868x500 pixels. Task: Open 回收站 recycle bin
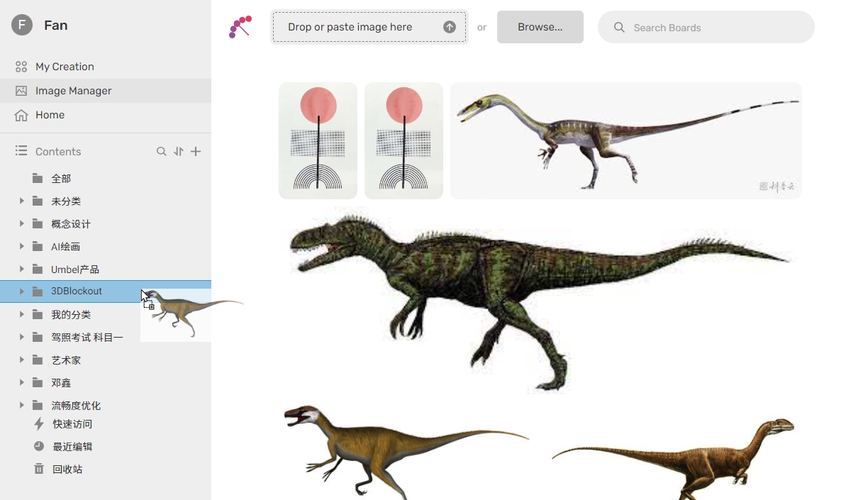click(67, 470)
